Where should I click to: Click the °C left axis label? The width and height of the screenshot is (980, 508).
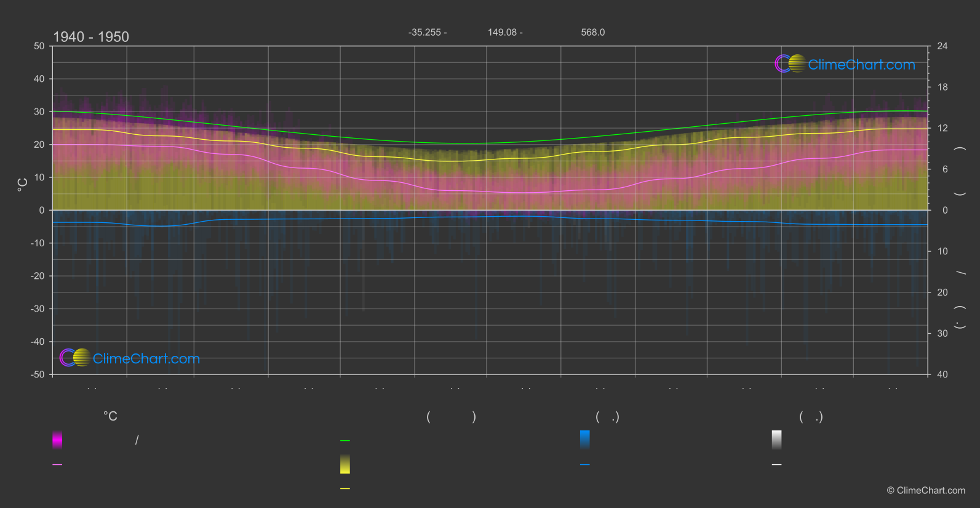point(23,185)
